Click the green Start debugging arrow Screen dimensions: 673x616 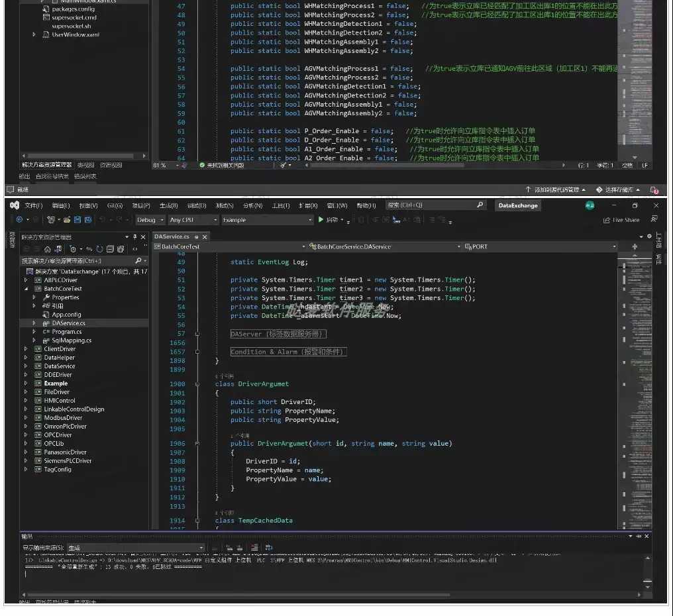[x=321, y=219]
